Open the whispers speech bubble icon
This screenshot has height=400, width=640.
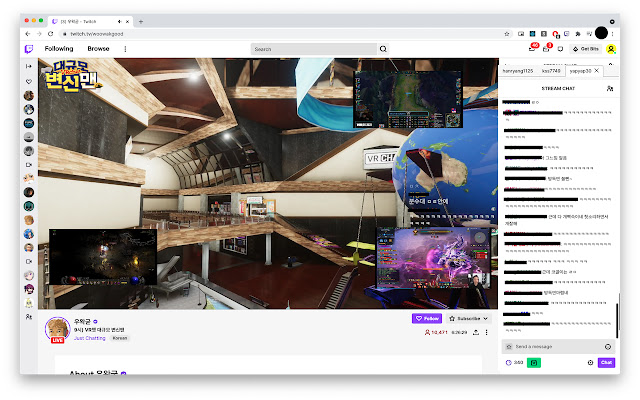click(560, 49)
